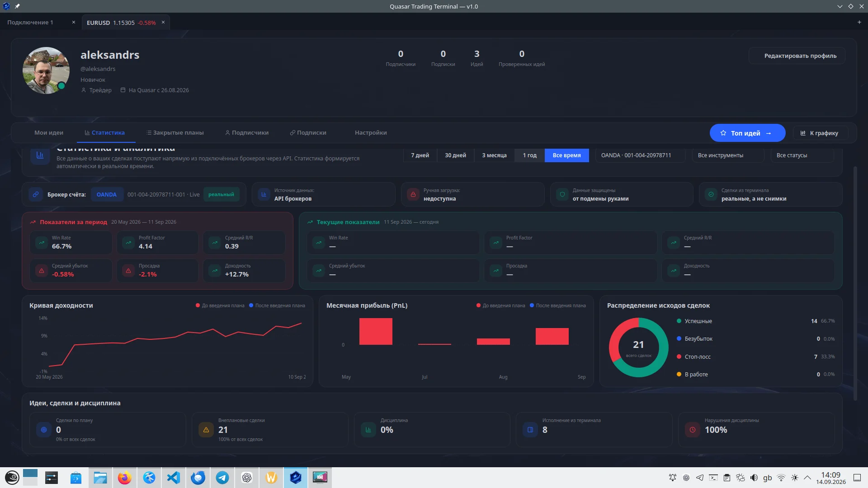Click the planned trades target icon
Viewport: 868px width, 488px height.
pyautogui.click(x=44, y=430)
